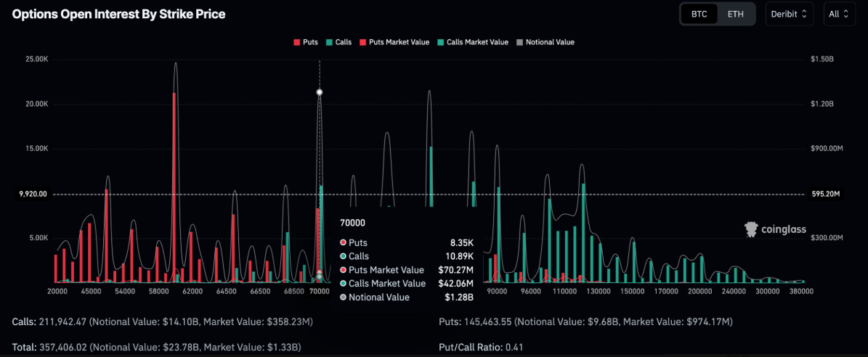Click the Calls Market Value tooltip dot

pos(343,284)
